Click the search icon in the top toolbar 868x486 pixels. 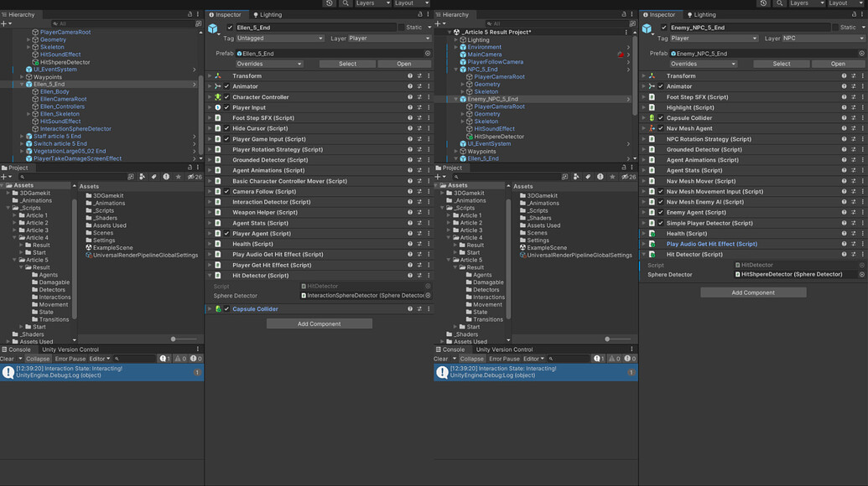[345, 3]
